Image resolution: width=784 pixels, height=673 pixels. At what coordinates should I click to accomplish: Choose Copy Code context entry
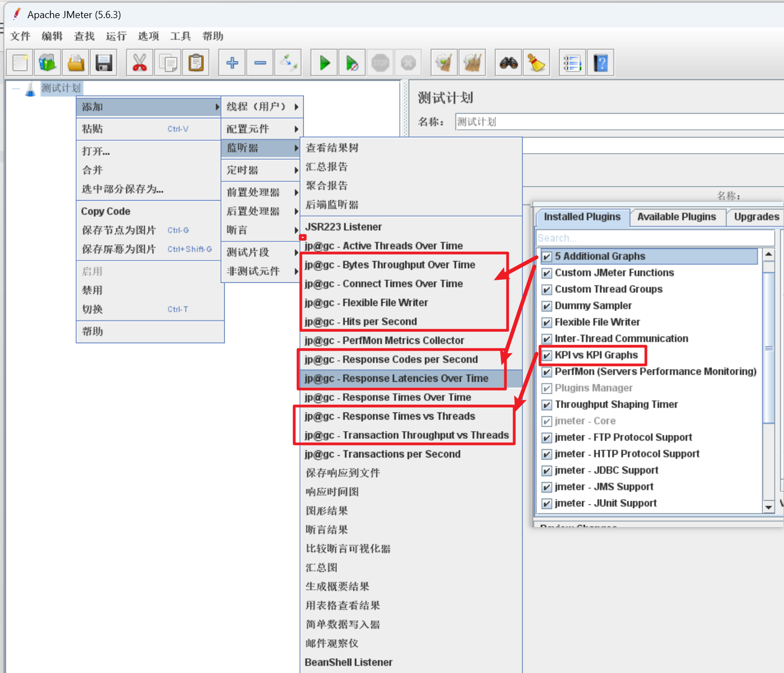[x=149, y=211]
